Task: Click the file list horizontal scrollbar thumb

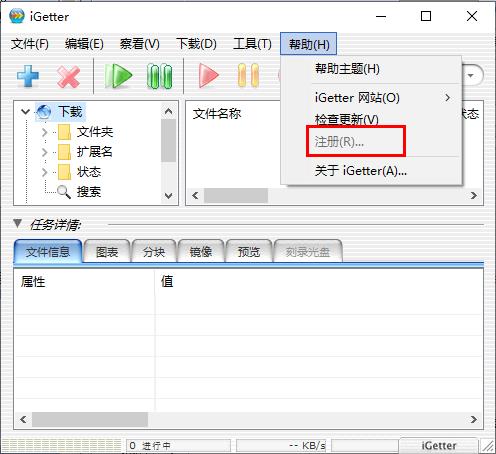Action: [x=236, y=196]
